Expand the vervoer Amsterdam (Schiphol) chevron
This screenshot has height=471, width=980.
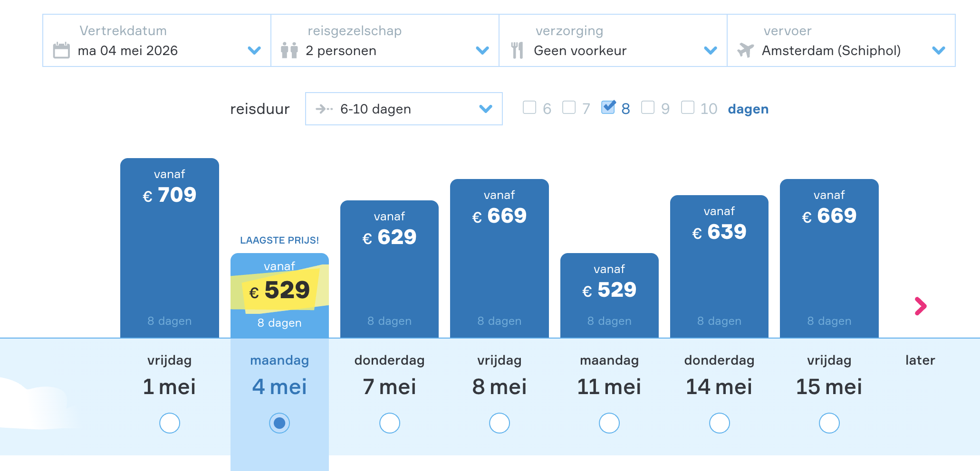[x=939, y=50]
